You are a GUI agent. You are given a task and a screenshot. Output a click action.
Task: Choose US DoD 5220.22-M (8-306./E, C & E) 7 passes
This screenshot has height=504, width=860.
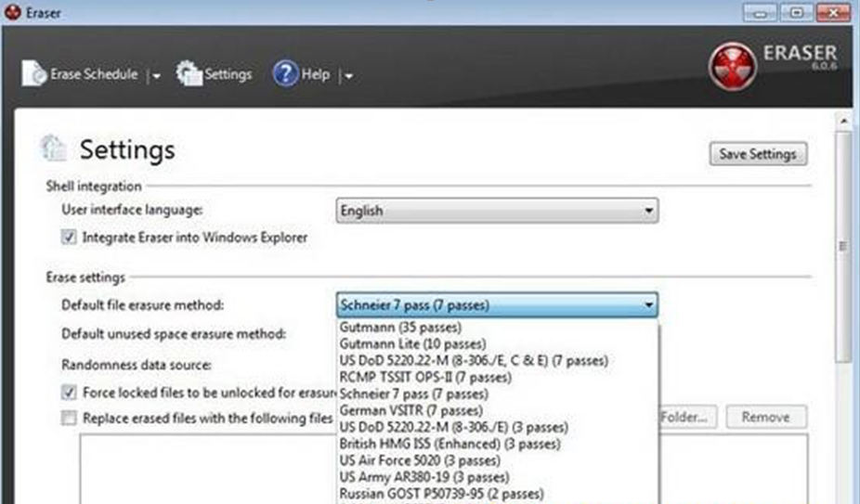497,361
